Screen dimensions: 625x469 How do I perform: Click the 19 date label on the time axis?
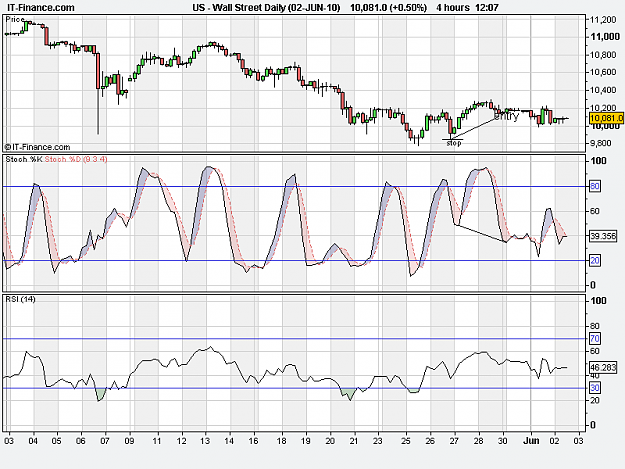pos(306,441)
